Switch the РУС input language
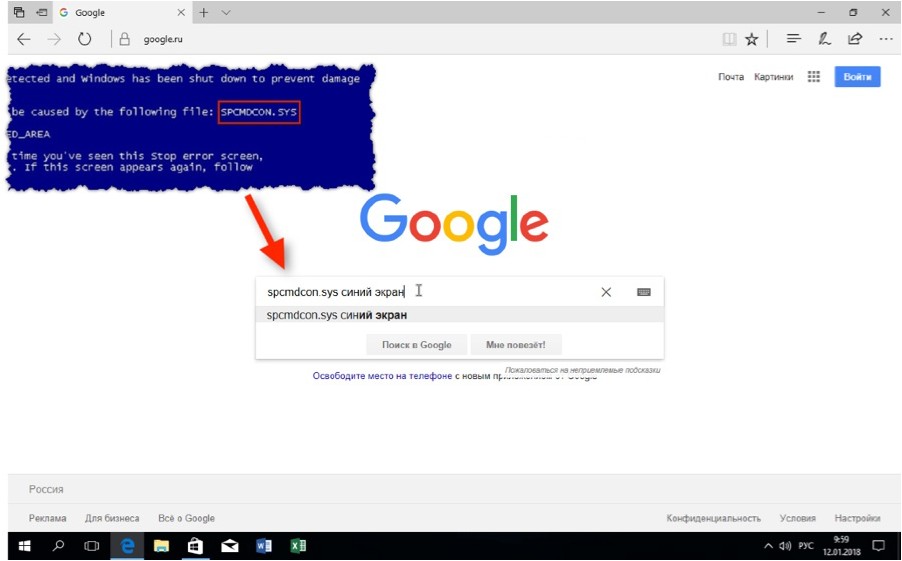Viewport: 902px width, 561px height. [806, 545]
